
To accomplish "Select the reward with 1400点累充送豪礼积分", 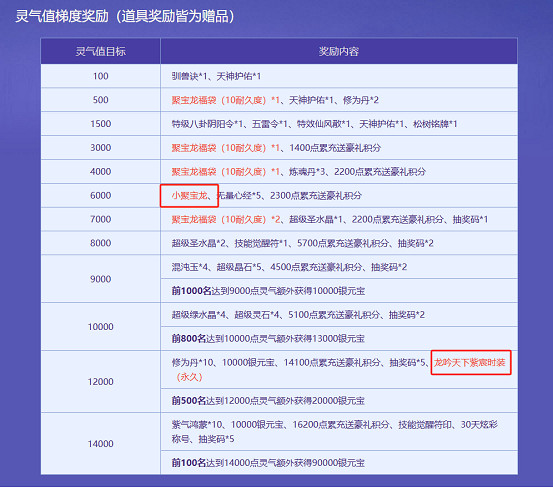I will point(276,148).
